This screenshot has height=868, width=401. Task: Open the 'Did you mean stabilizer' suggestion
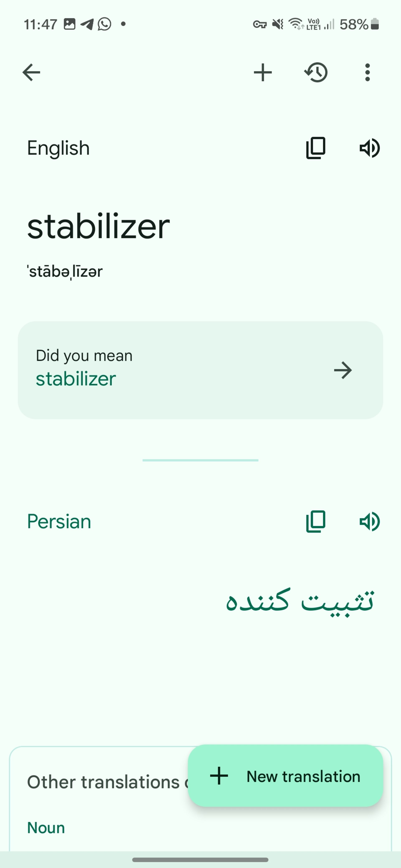[x=200, y=370]
